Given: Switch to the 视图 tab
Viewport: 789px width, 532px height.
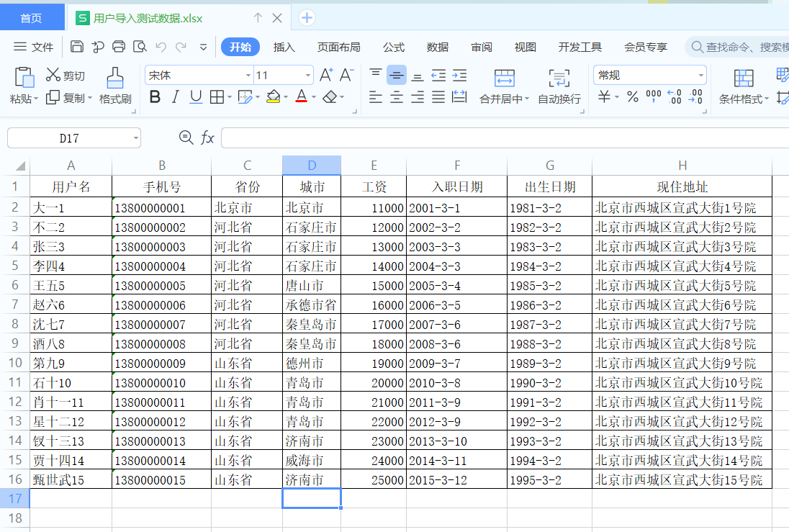Looking at the screenshot, I should (x=525, y=47).
